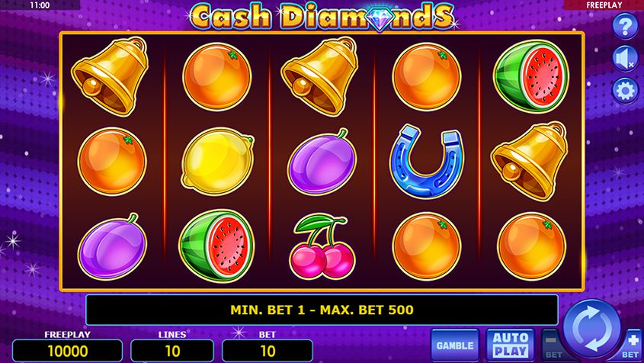Open the help question mark button

pyautogui.click(x=625, y=27)
